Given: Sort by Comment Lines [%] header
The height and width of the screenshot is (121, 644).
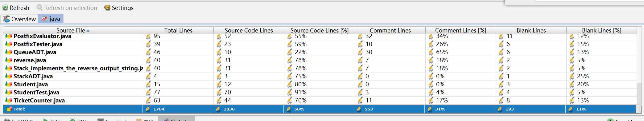Looking at the screenshot, I should pos(460,30).
